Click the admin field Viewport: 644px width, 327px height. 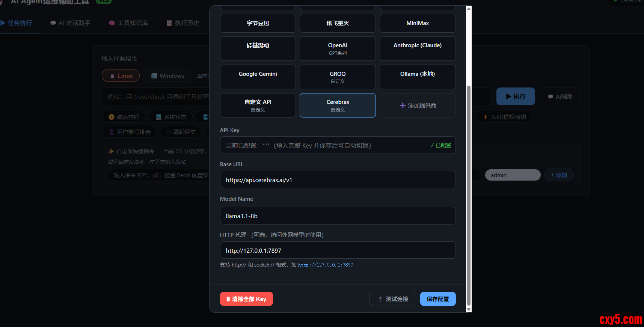513,175
